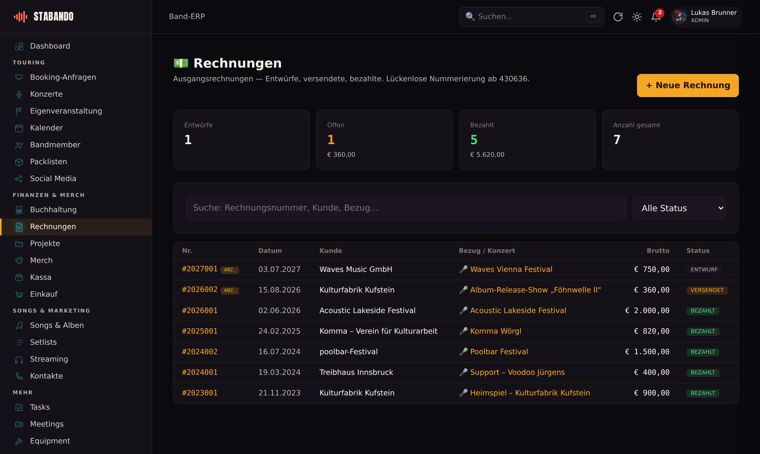Click customer Waves Music GmbH
The width and height of the screenshot is (760, 454).
click(355, 269)
